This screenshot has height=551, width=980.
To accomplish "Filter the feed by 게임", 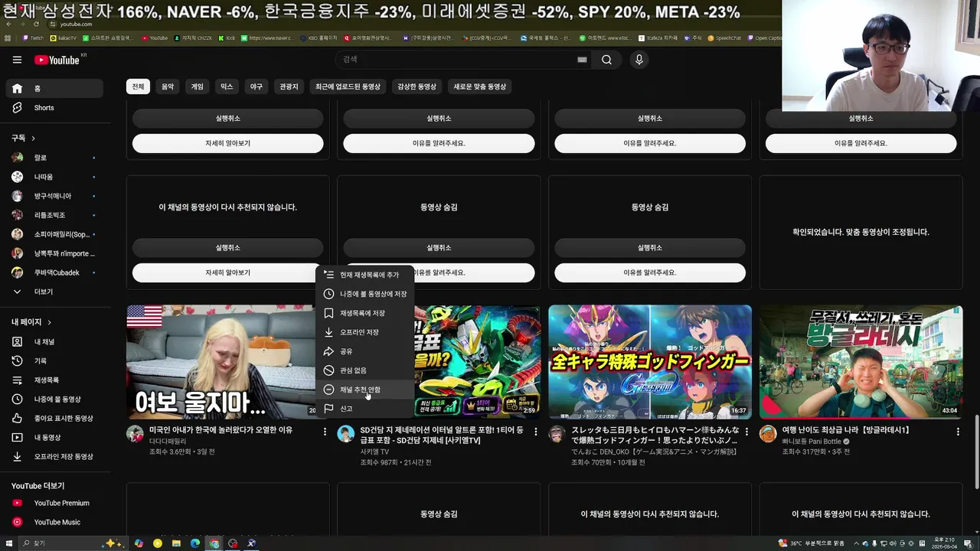I will tap(198, 86).
